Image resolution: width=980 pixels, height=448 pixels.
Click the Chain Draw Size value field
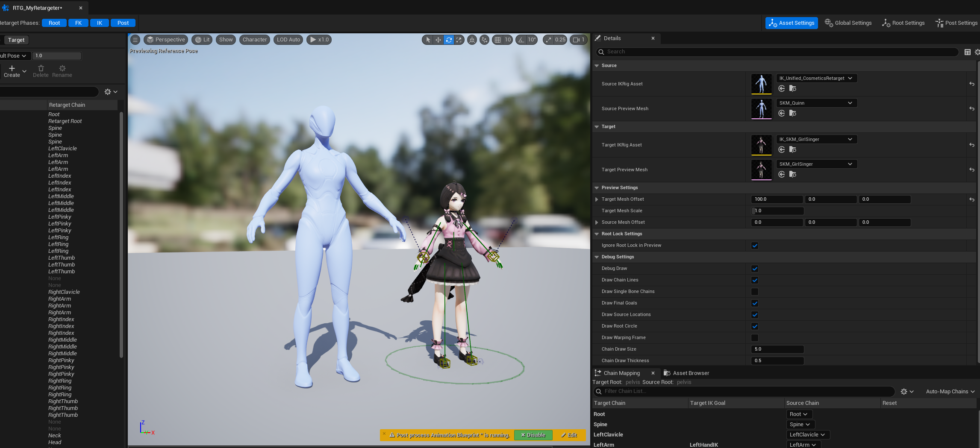777,349
